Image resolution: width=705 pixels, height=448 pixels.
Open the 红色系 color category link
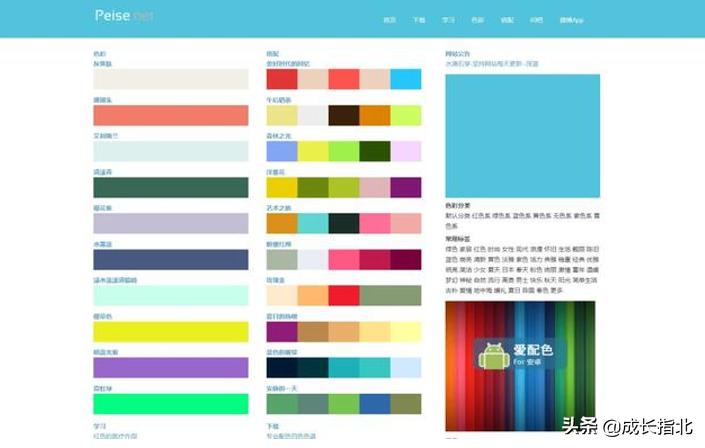pos(482,216)
